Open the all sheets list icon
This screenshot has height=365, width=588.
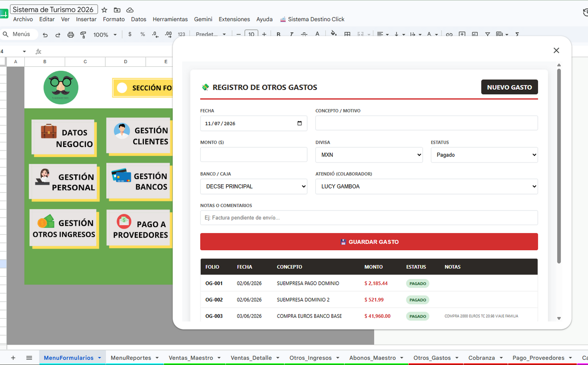click(x=29, y=358)
